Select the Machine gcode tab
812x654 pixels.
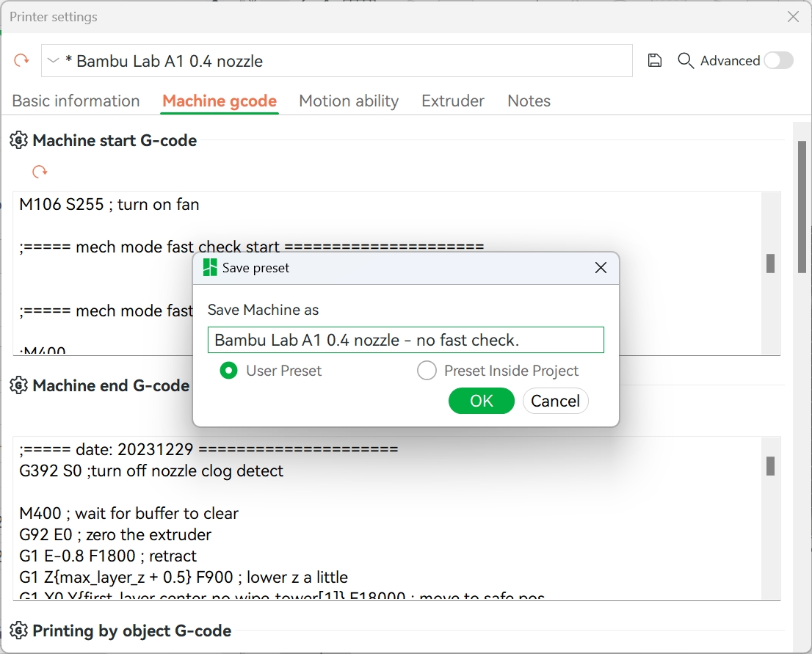[220, 101]
